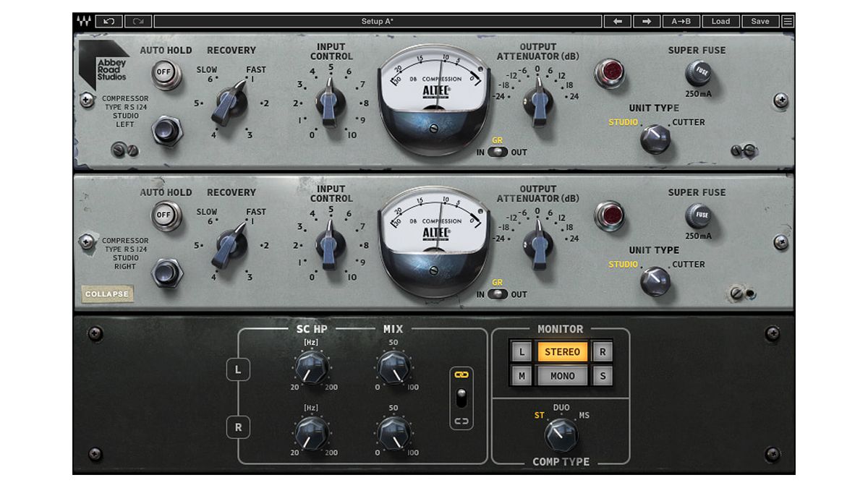Open the Setup A* preset menu
The width and height of the screenshot is (868, 488).
click(376, 21)
